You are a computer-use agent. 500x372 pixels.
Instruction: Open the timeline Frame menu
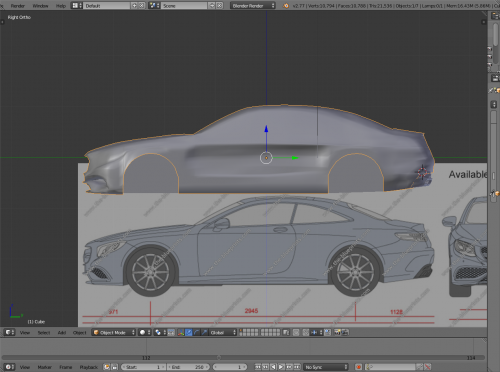(66, 367)
